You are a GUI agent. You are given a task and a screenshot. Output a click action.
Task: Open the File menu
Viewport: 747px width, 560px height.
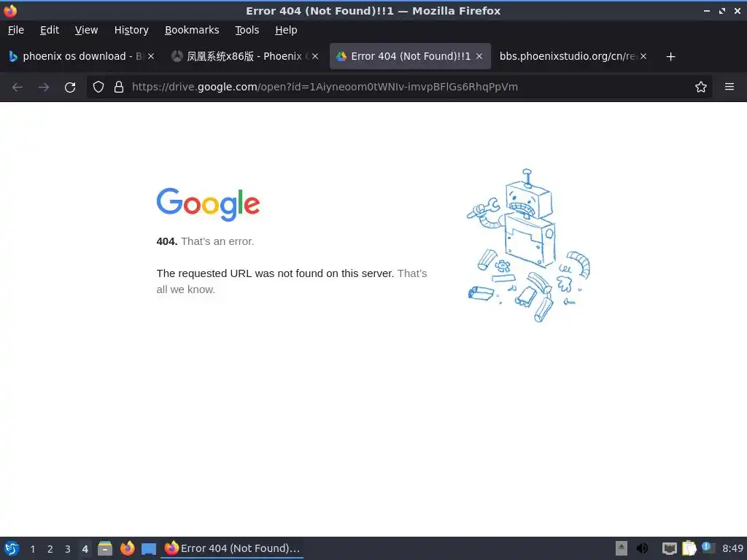pos(16,30)
